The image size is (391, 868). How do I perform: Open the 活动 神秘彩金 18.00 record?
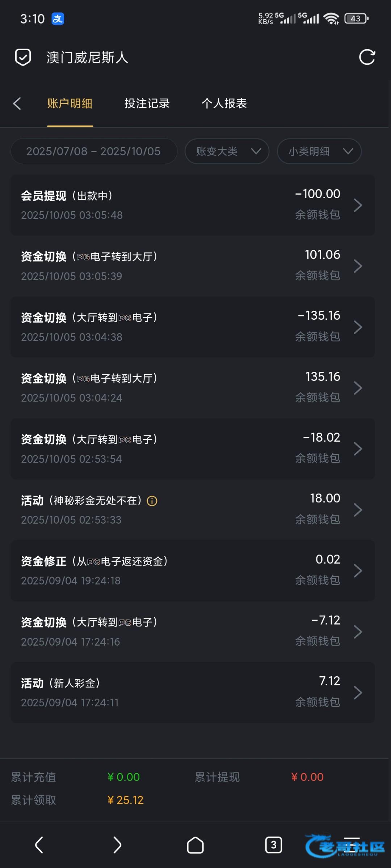pos(193,510)
